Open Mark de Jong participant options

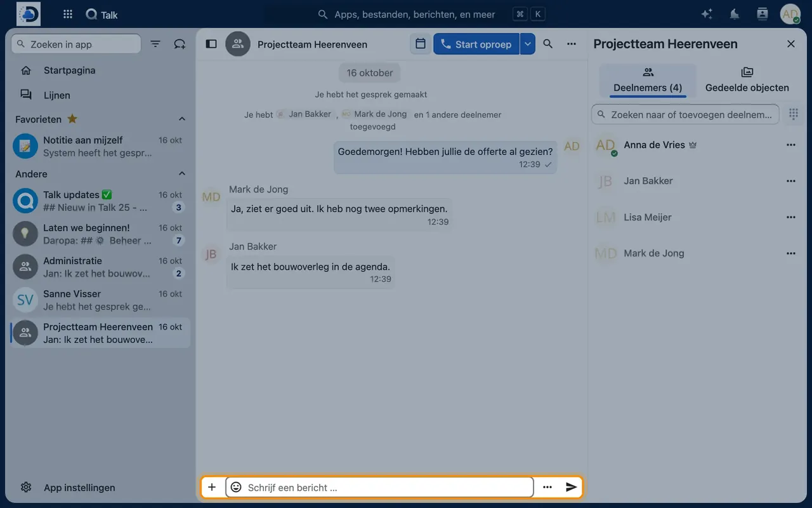791,253
